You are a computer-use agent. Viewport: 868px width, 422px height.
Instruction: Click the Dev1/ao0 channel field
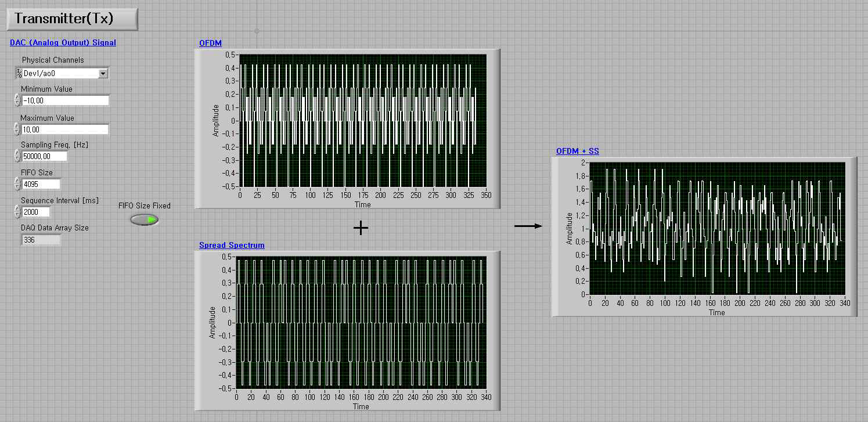[x=60, y=74]
